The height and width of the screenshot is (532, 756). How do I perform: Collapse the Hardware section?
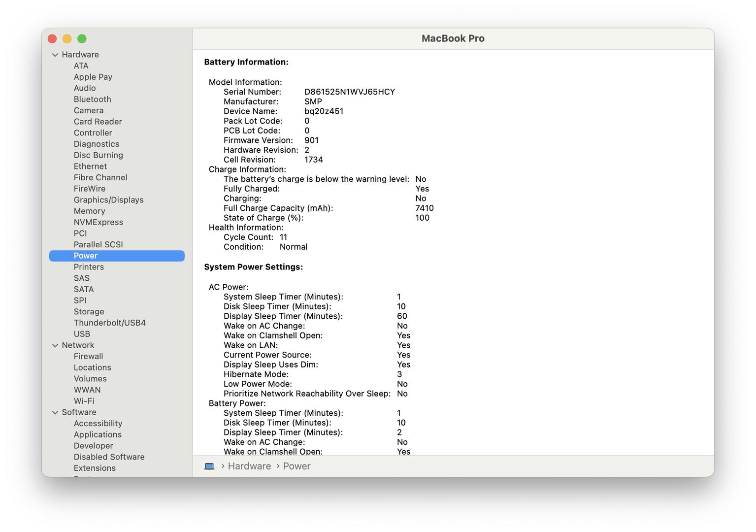click(55, 54)
